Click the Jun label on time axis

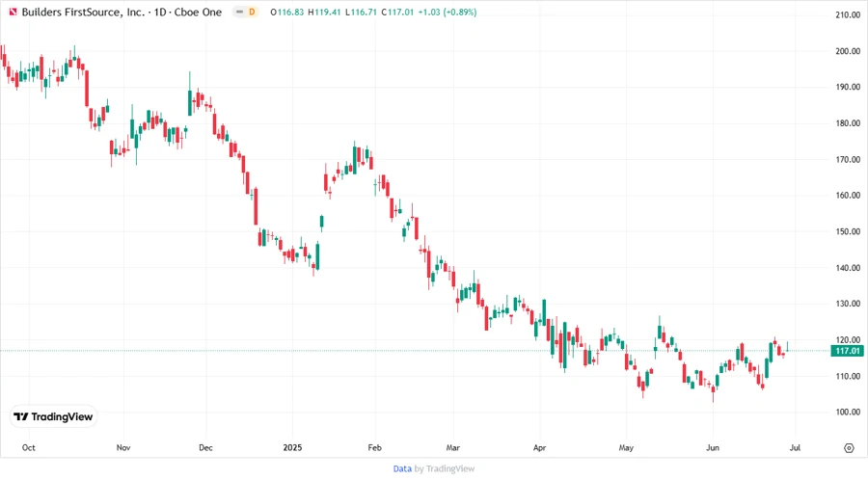[x=713, y=447]
